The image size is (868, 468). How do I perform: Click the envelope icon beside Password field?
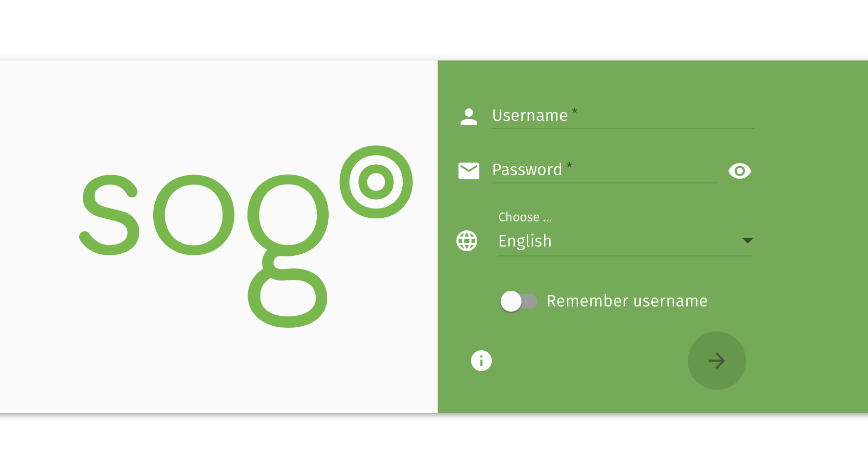coord(469,171)
